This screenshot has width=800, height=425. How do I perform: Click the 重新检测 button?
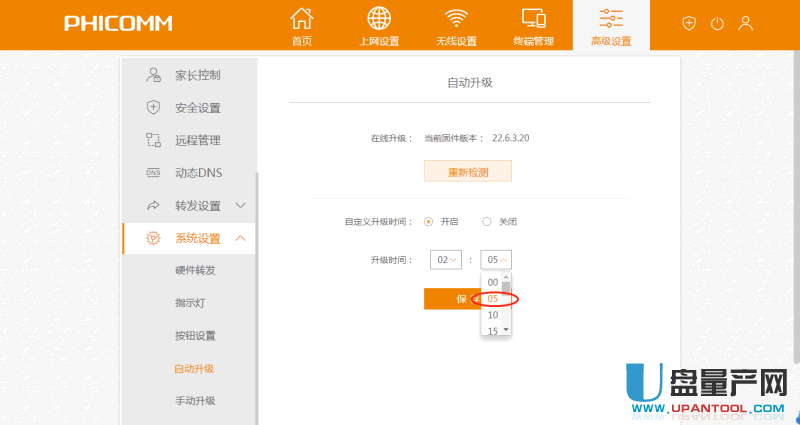click(468, 172)
